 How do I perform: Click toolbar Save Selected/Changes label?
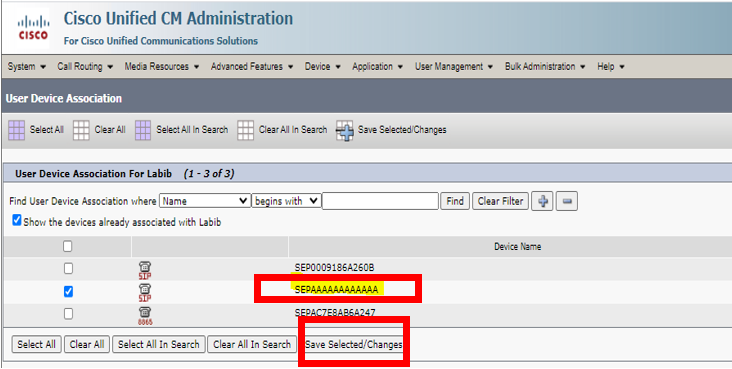click(402, 130)
